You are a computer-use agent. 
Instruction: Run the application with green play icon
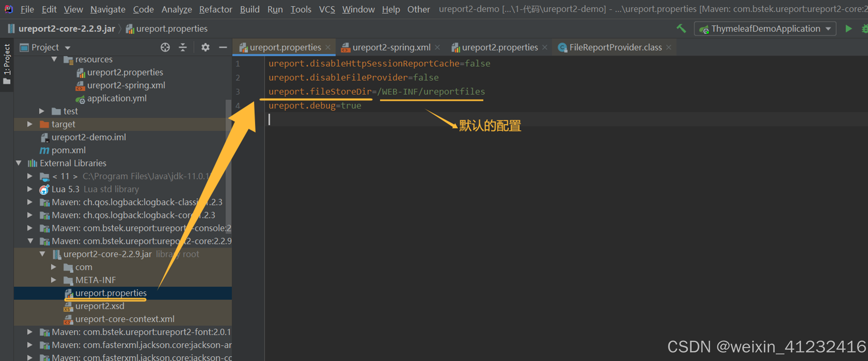848,29
